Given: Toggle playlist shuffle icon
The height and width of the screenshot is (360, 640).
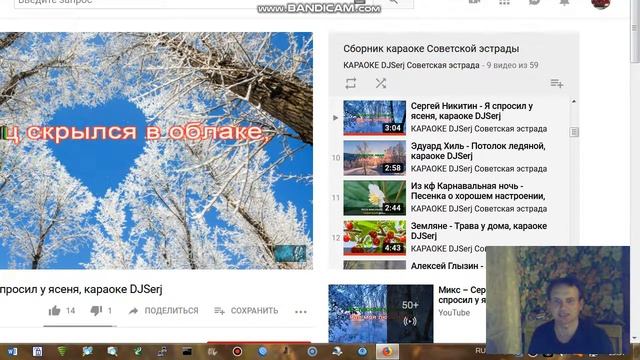Looking at the screenshot, I should [x=381, y=83].
